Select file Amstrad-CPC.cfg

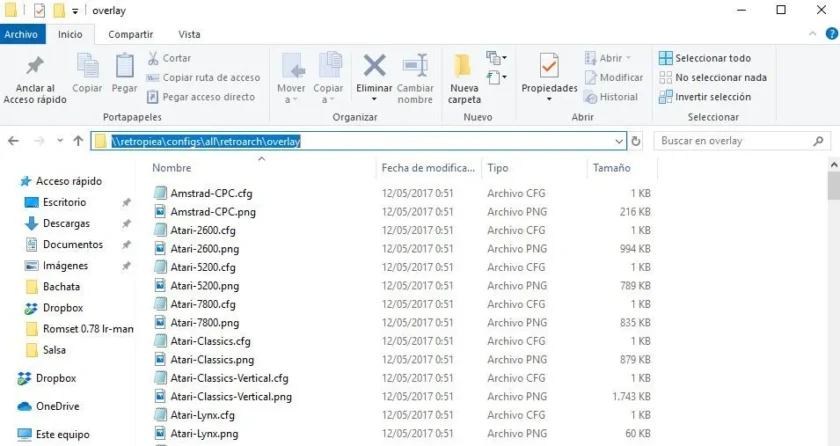211,193
